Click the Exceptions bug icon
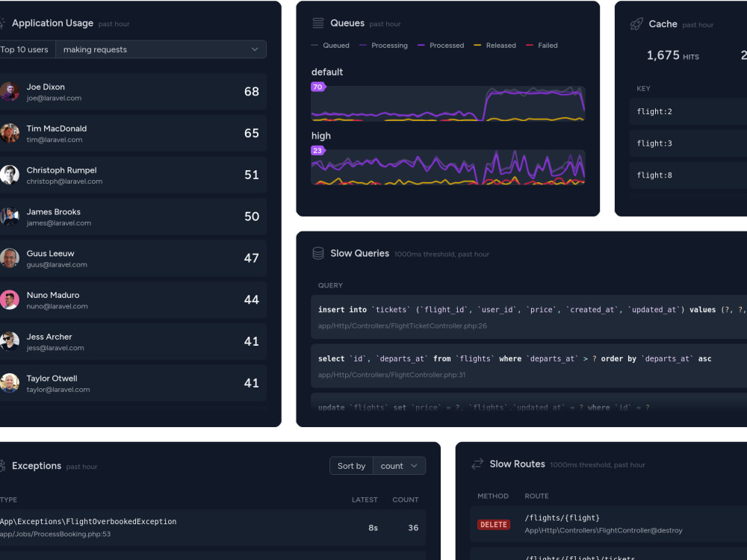747x560 pixels. [2, 466]
